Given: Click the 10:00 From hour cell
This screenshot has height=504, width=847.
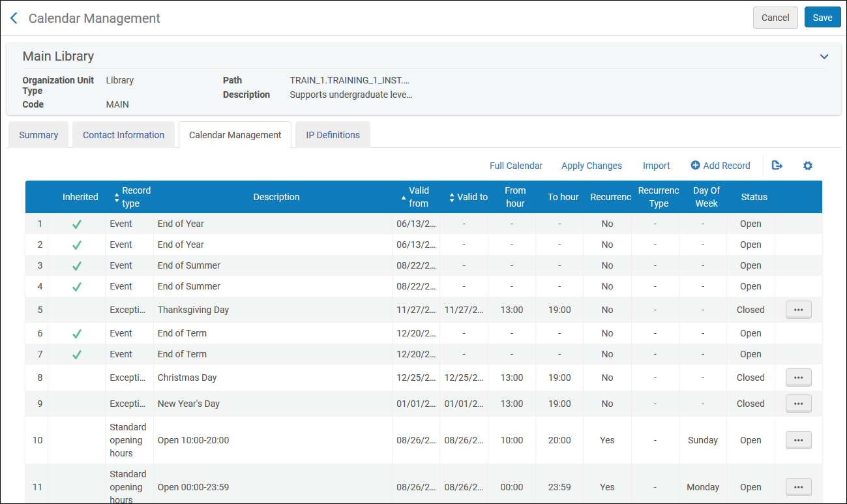Looking at the screenshot, I should click(512, 440).
